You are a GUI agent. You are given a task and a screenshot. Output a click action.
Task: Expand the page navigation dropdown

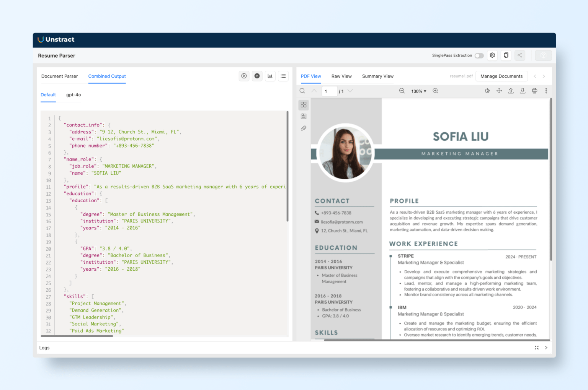[350, 91]
